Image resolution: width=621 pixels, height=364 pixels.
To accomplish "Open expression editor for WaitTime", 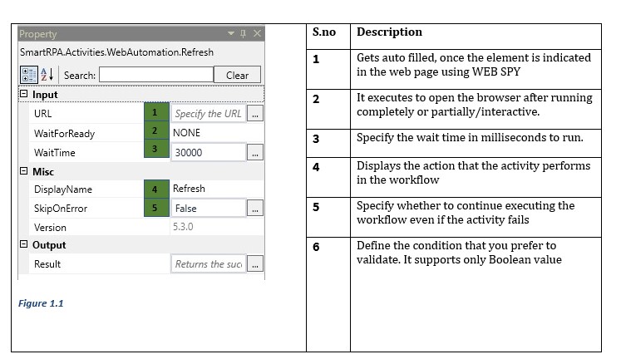I will 255,152.
